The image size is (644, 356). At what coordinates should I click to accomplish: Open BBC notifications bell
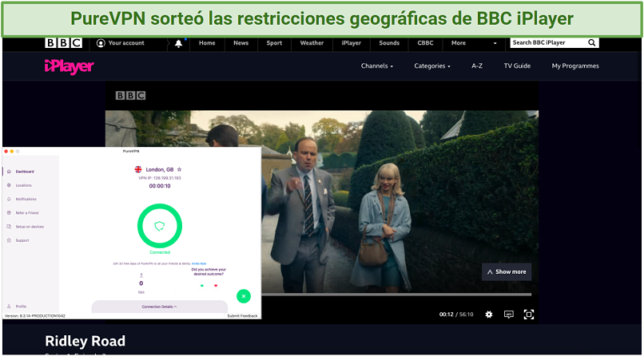[179, 43]
